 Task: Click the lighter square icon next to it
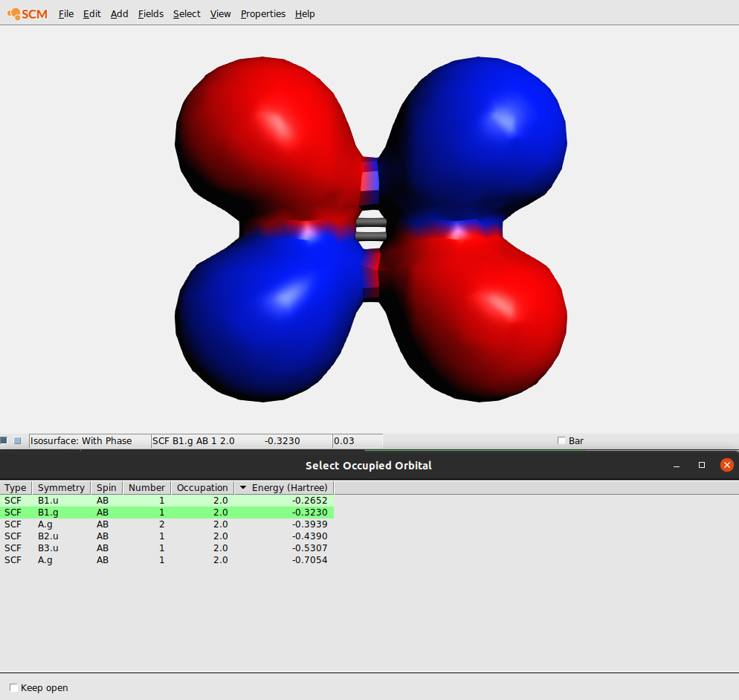click(17, 440)
